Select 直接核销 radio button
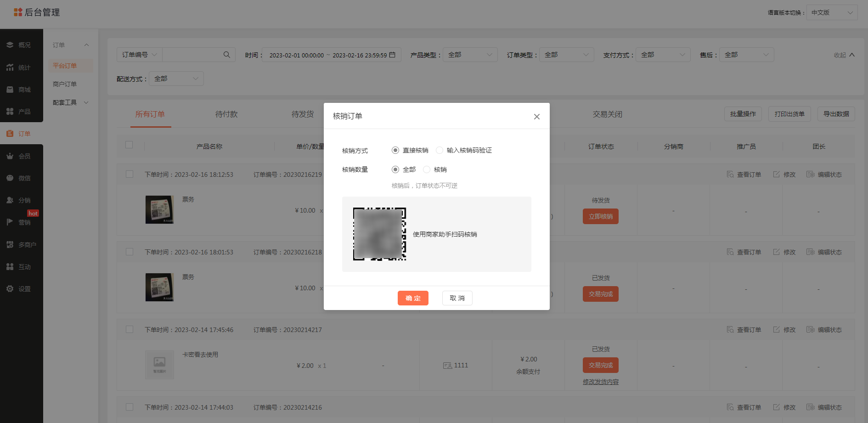This screenshot has width=868, height=423. 395,150
